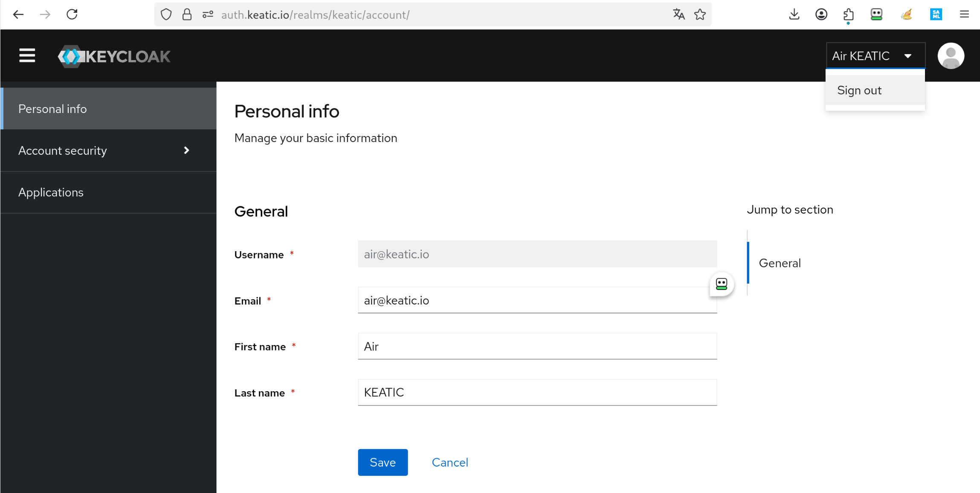The width and height of the screenshot is (980, 493).
Task: Open the browser downloads icon
Action: 794,14
